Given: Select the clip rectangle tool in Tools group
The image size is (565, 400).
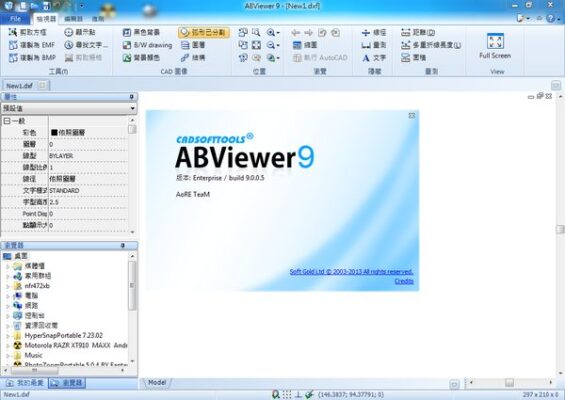Looking at the screenshot, I should pyautogui.click(x=28, y=32).
